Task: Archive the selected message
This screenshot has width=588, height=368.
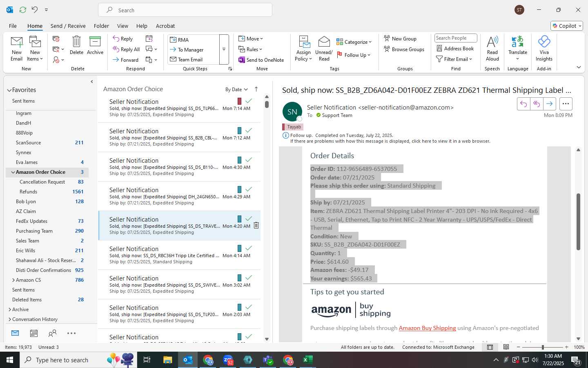Action: tap(95, 45)
